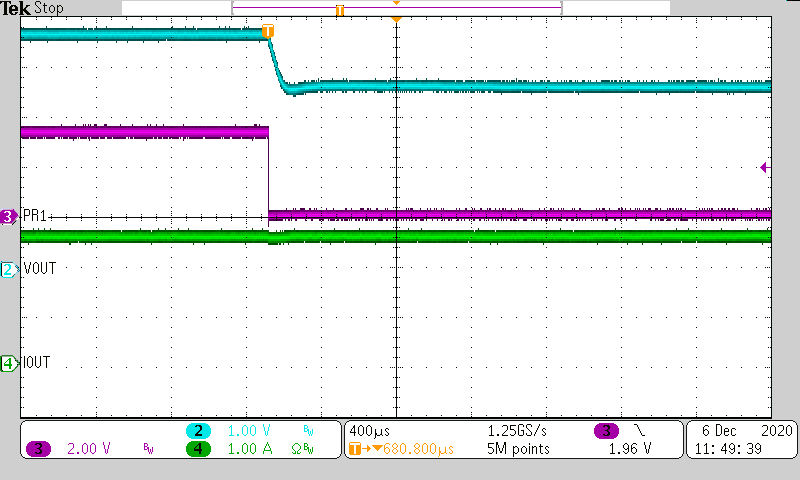Select the channel 2 ground marker beside VOUT

tap(9, 269)
